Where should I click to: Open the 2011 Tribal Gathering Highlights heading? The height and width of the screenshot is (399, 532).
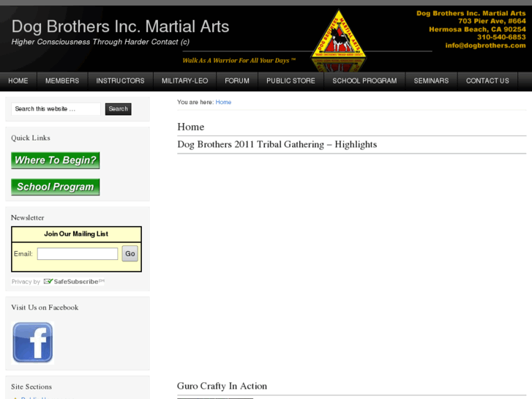click(x=277, y=145)
